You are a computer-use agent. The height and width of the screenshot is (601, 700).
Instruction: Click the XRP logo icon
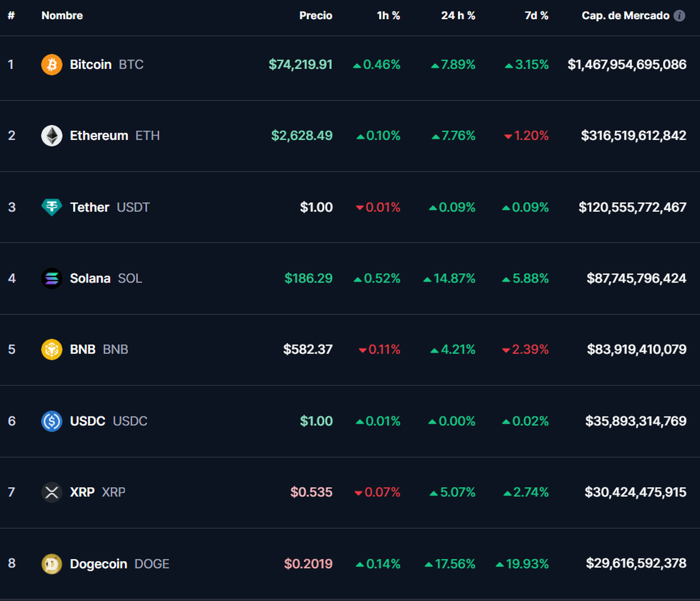point(51,492)
